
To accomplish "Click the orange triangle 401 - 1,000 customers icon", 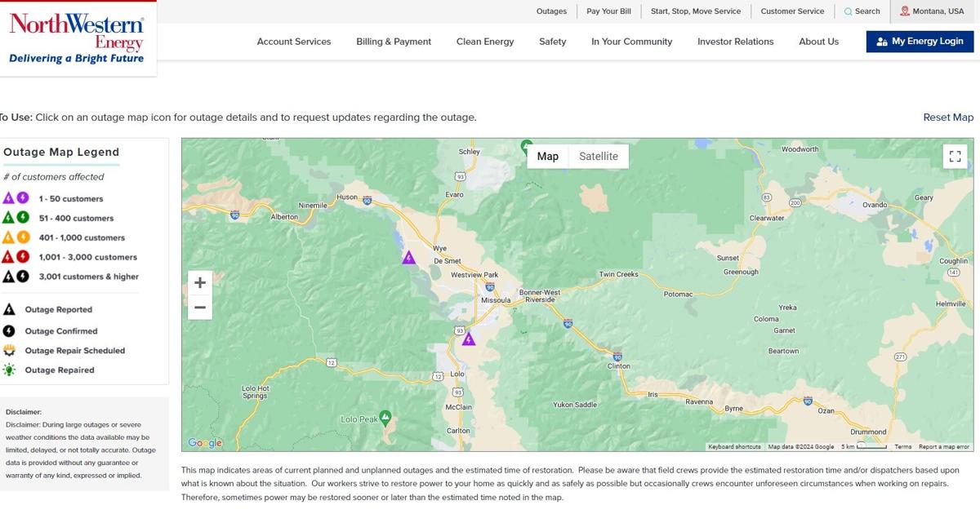I will pos(8,237).
